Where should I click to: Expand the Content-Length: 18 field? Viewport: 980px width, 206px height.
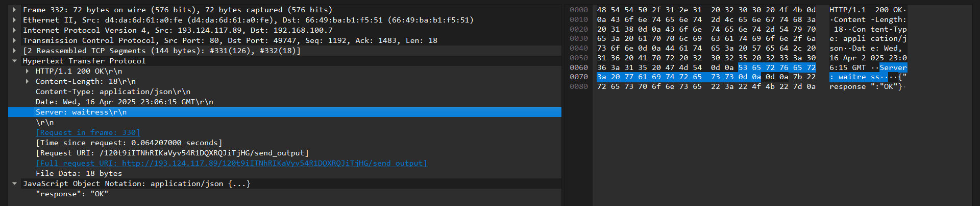pyautogui.click(x=27, y=81)
